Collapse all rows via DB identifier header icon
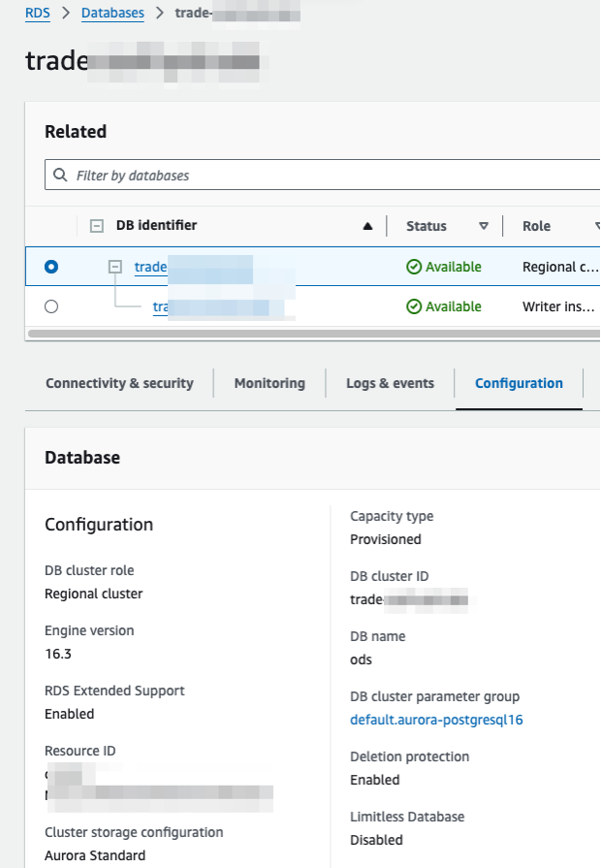The image size is (601, 868). coord(97,226)
